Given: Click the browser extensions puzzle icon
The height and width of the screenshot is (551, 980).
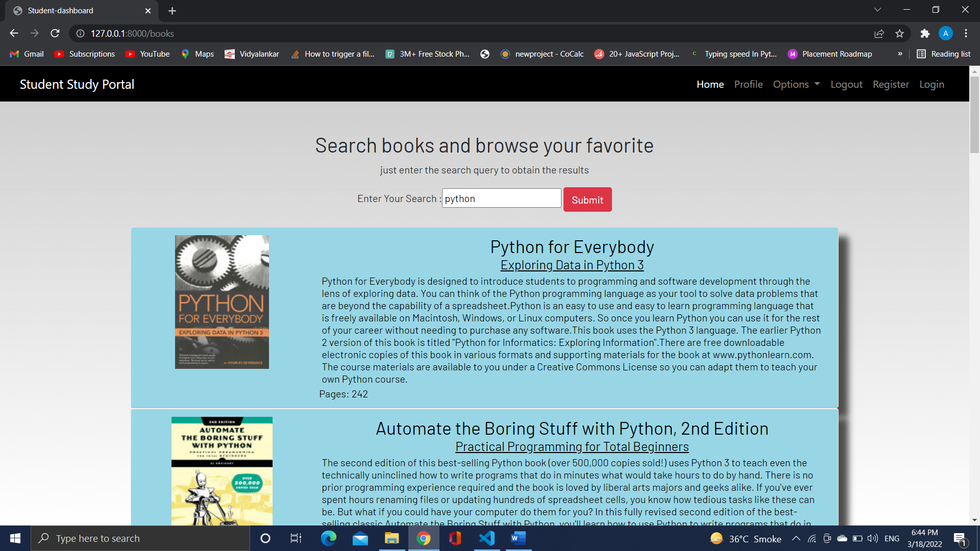Looking at the screenshot, I should pyautogui.click(x=925, y=33).
